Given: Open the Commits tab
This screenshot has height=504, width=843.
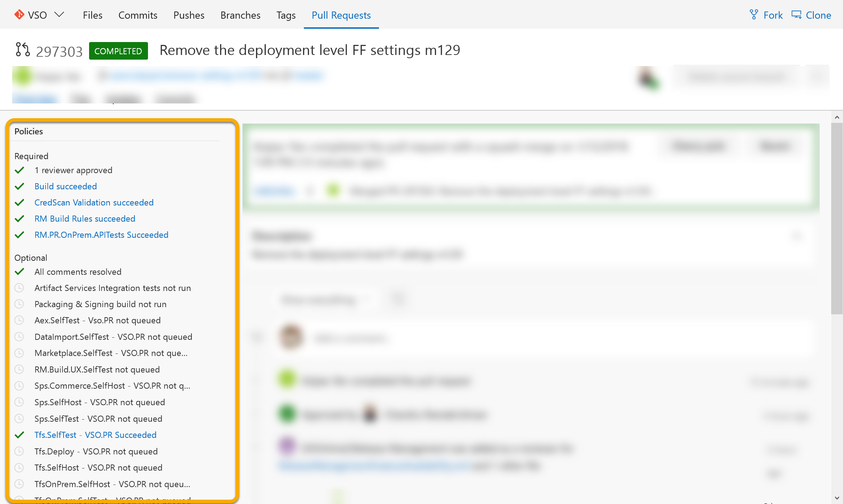Looking at the screenshot, I should (x=138, y=15).
